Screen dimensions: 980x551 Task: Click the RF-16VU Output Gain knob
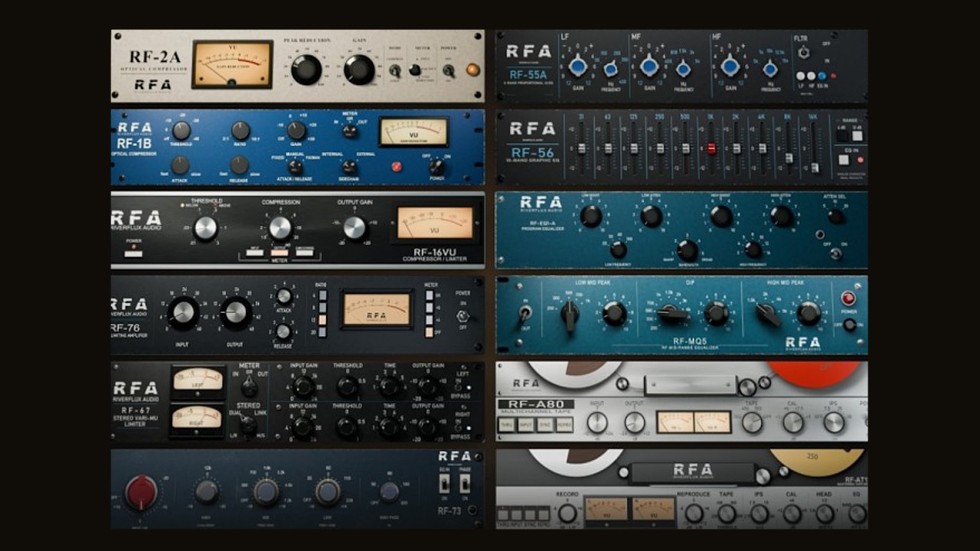pyautogui.click(x=354, y=228)
